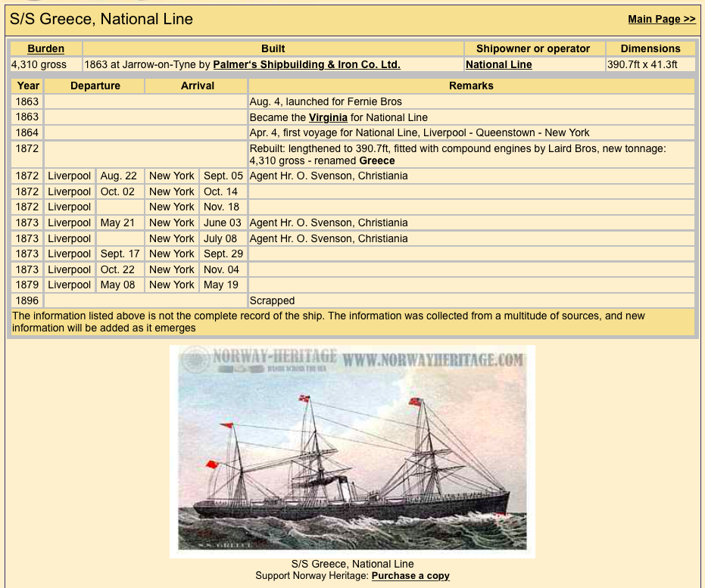The width and height of the screenshot is (705, 588).
Task: Click the June 03 arrival date
Action: 222,222
